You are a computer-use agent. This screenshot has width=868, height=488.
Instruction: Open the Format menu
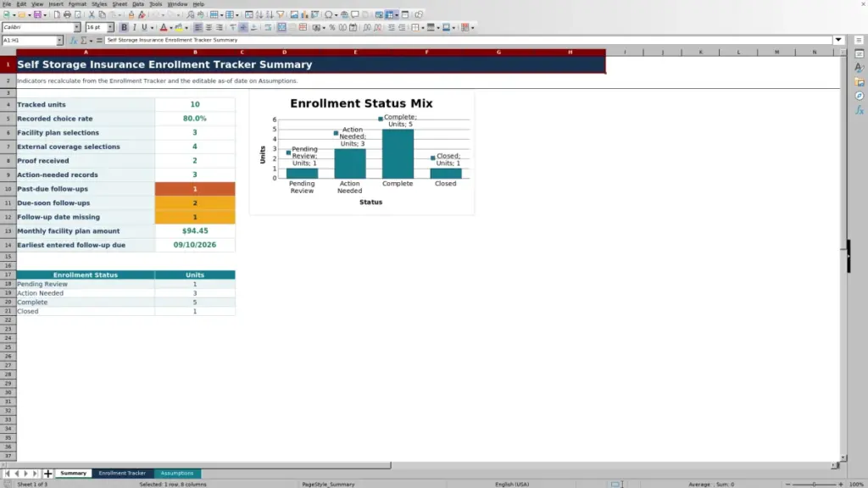coord(77,4)
